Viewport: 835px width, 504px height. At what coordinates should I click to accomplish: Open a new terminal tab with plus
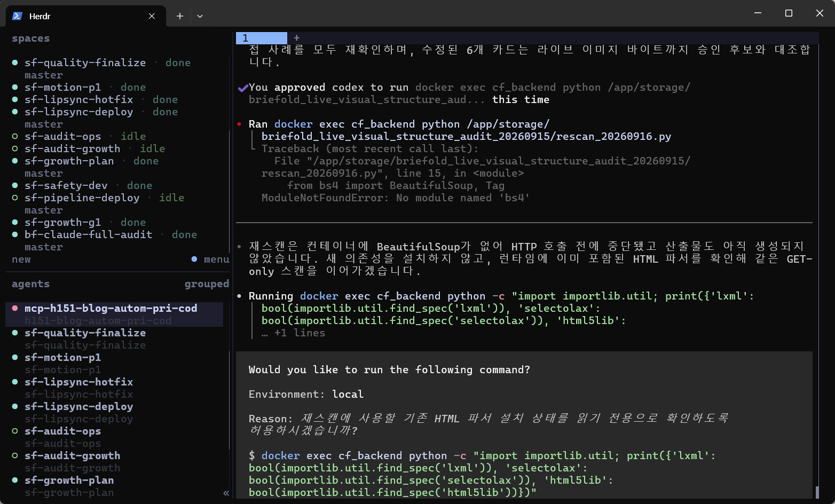click(180, 16)
